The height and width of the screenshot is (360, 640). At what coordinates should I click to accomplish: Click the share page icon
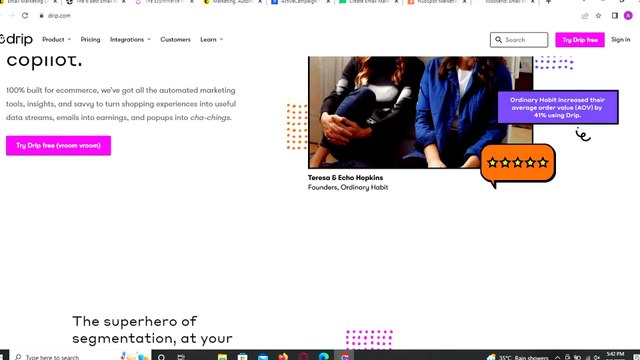coord(585,16)
